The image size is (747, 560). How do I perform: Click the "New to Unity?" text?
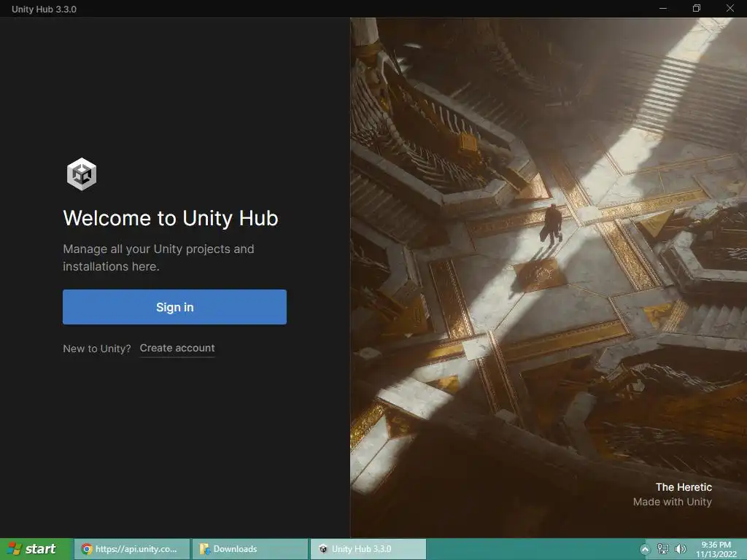click(x=97, y=349)
